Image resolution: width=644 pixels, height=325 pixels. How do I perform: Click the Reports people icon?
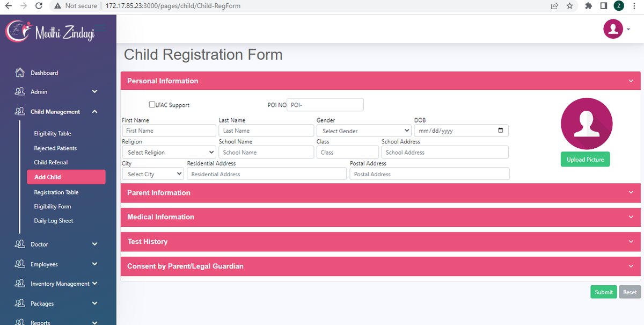tap(20, 322)
